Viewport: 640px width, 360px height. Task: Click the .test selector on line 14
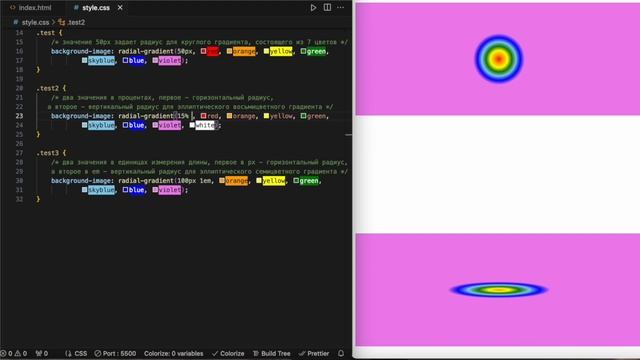(x=45, y=33)
